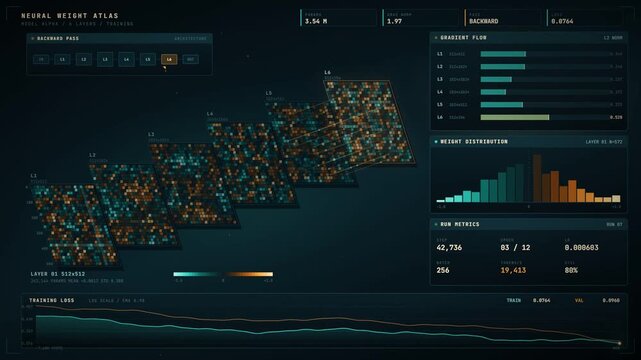Click the 88% metric value
Image resolution: width=641 pixels, height=360 pixels.
click(x=571, y=271)
